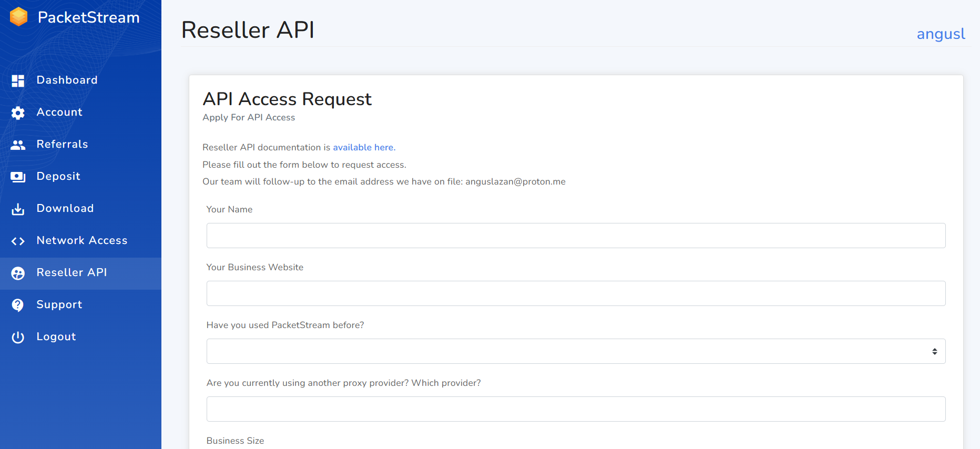Image resolution: width=980 pixels, height=449 pixels.
Task: Click the email anguslazan@proton.me text
Action: (x=515, y=181)
